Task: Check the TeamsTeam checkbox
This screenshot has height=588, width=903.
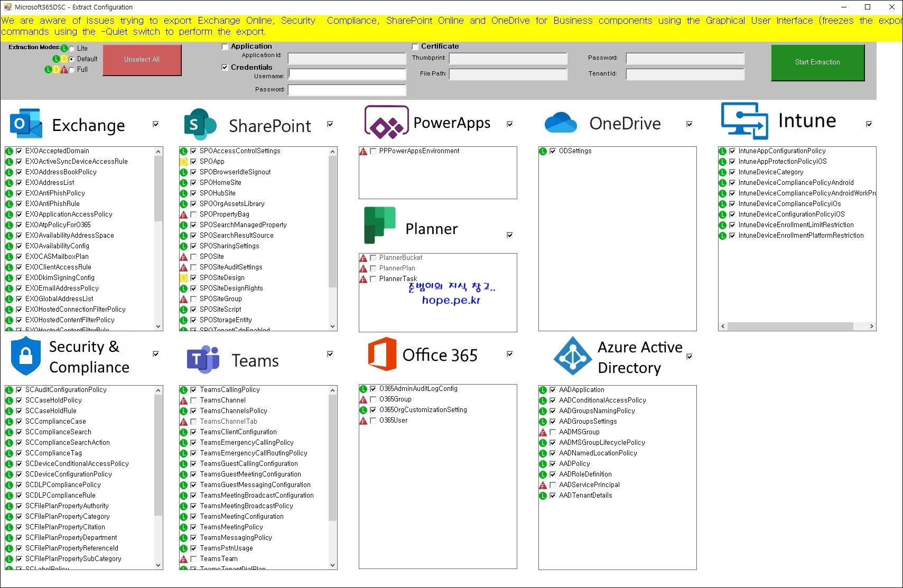Action: pyautogui.click(x=193, y=559)
